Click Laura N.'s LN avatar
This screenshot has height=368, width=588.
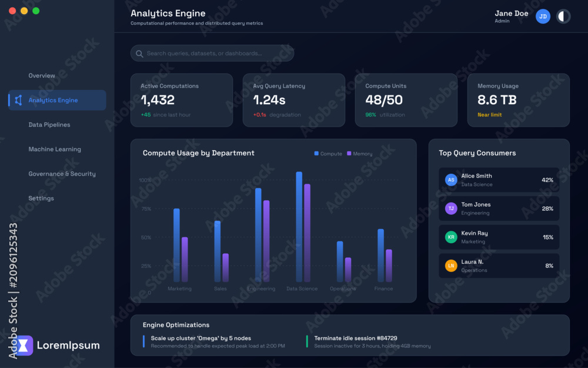[451, 266]
